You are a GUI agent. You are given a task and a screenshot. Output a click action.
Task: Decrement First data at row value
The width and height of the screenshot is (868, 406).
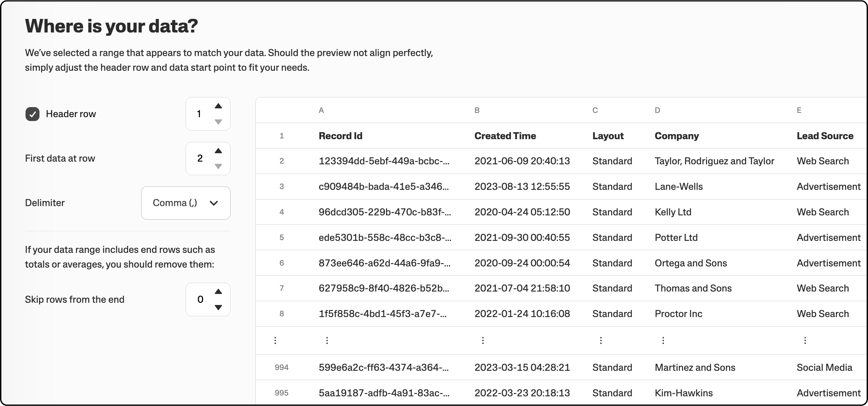coord(218,166)
